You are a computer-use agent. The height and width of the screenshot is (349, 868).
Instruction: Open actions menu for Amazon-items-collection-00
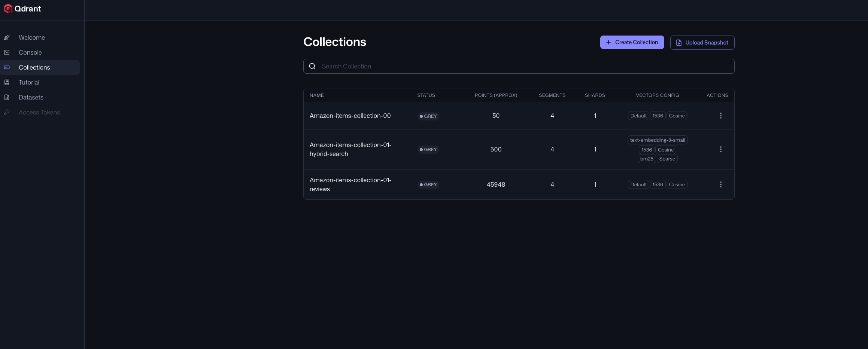point(721,116)
